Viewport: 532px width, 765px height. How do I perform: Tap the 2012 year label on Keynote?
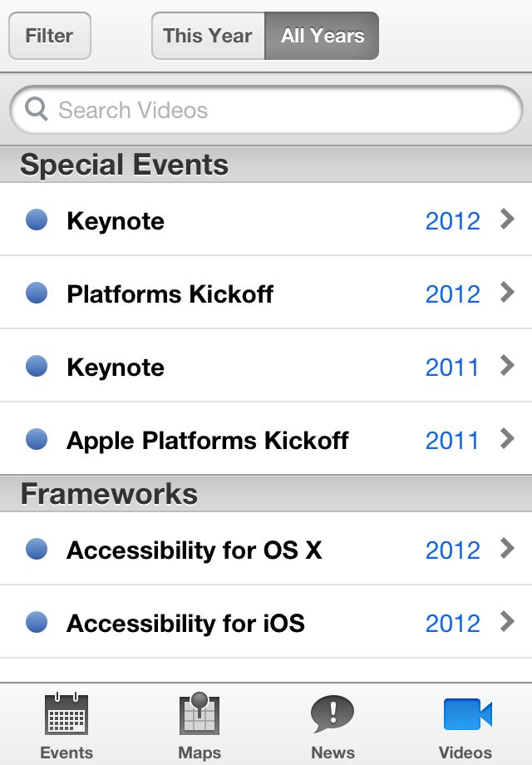point(453,220)
